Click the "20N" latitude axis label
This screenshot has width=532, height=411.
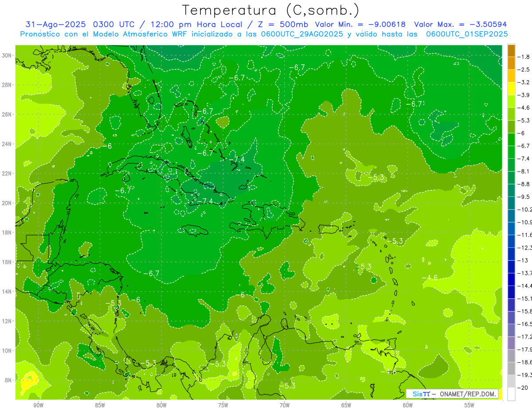pos(7,203)
